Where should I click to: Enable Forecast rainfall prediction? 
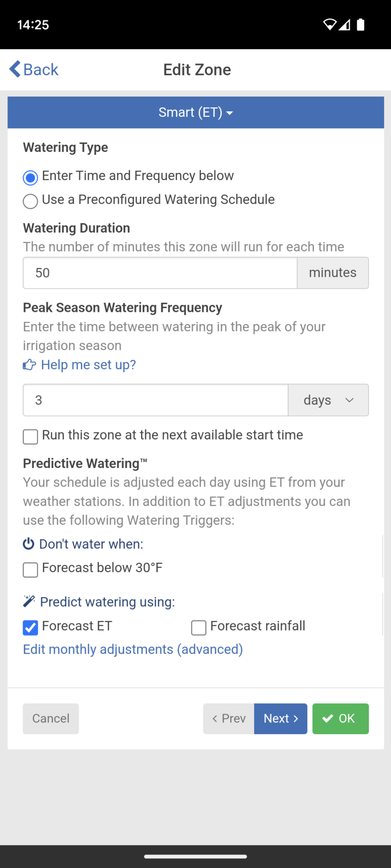click(198, 627)
